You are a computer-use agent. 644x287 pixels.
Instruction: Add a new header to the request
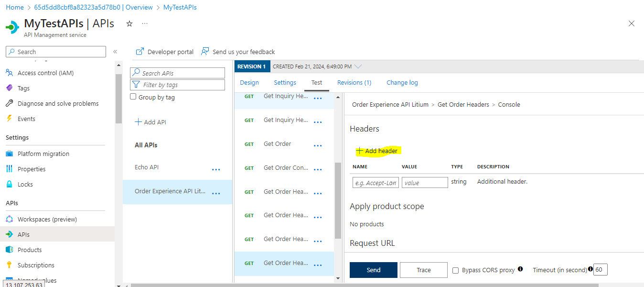(376, 151)
